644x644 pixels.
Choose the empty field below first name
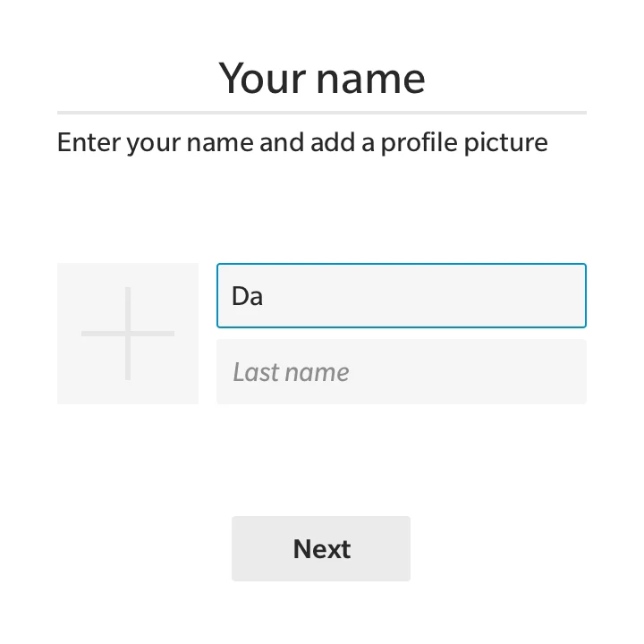point(401,372)
